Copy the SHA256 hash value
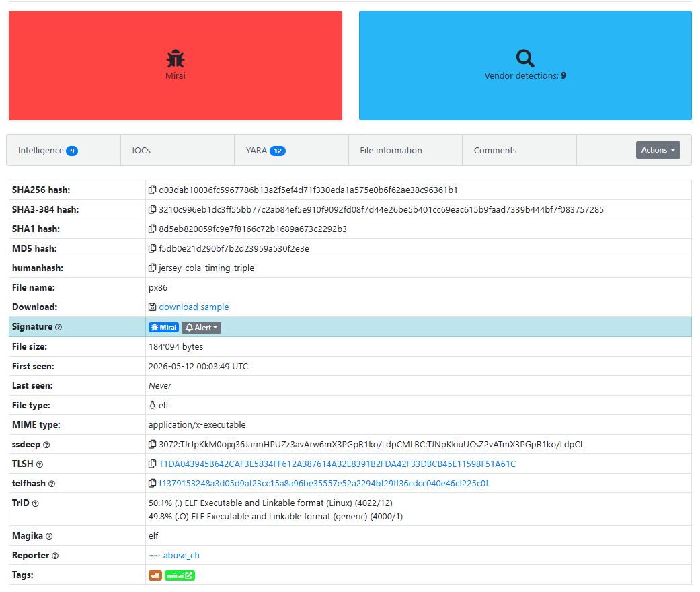The height and width of the screenshot is (592, 700). tap(152, 190)
